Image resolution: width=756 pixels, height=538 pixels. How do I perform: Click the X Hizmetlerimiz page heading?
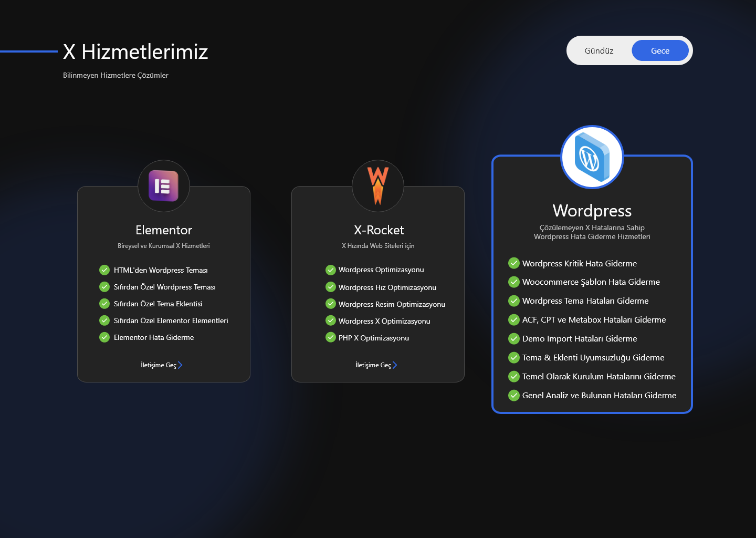135,51
